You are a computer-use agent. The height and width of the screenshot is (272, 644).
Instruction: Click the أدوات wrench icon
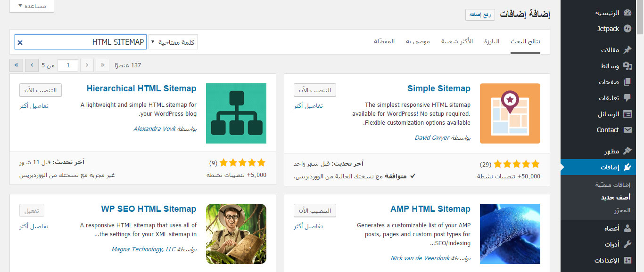(627, 244)
